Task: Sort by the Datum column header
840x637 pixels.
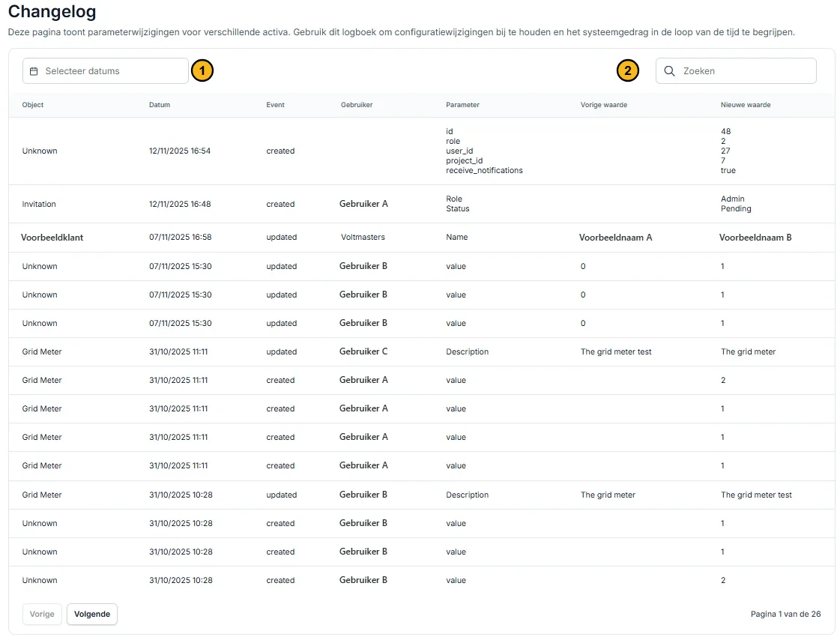Action: coord(160,105)
